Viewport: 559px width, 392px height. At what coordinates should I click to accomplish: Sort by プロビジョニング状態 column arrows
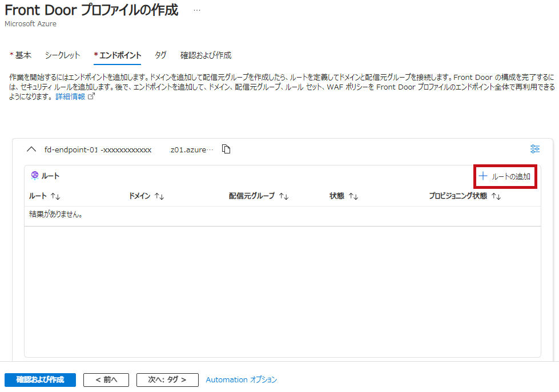pyautogui.click(x=496, y=196)
